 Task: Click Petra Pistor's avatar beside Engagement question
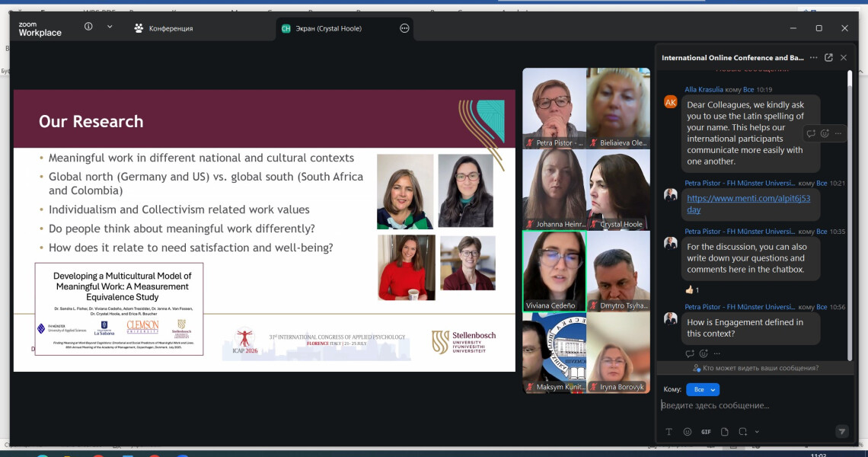[x=670, y=318]
